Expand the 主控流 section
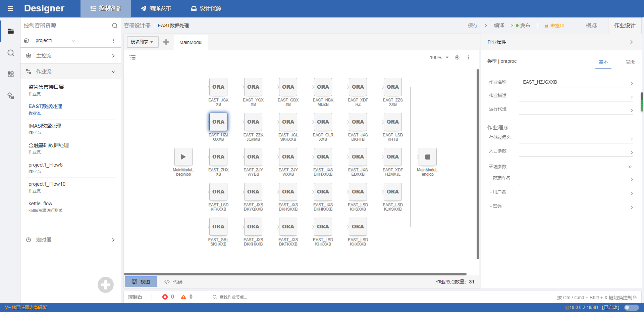 [71, 56]
